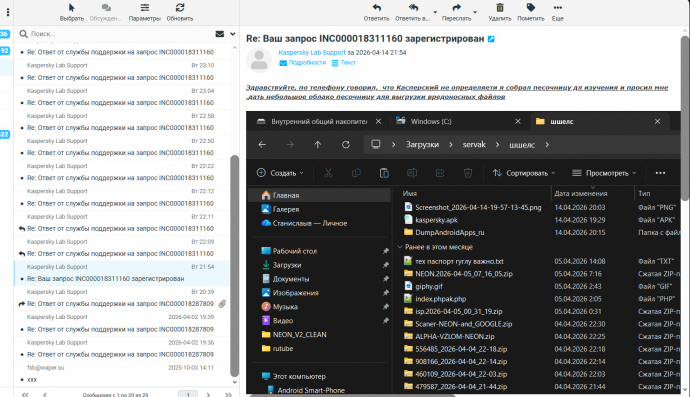Select folder DumpAndroidApps_ru

[450, 232]
